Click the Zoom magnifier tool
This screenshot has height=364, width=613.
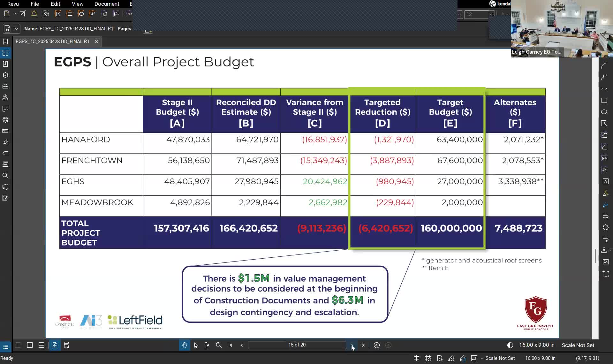coord(219,345)
